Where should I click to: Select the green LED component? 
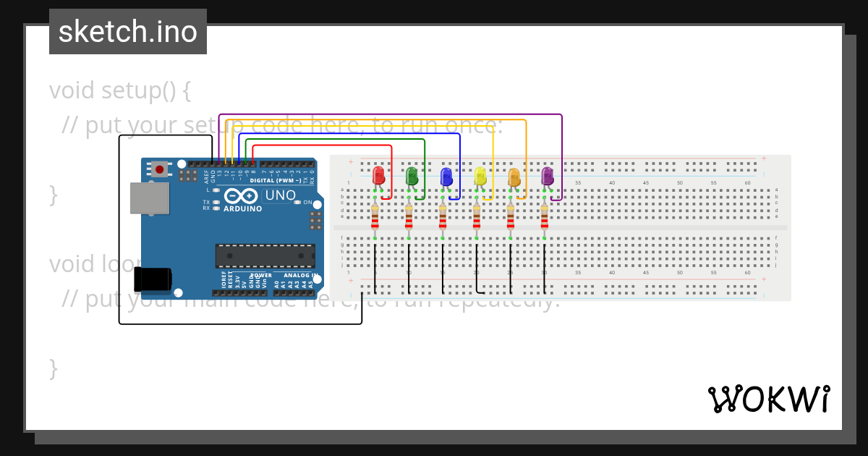(x=412, y=176)
